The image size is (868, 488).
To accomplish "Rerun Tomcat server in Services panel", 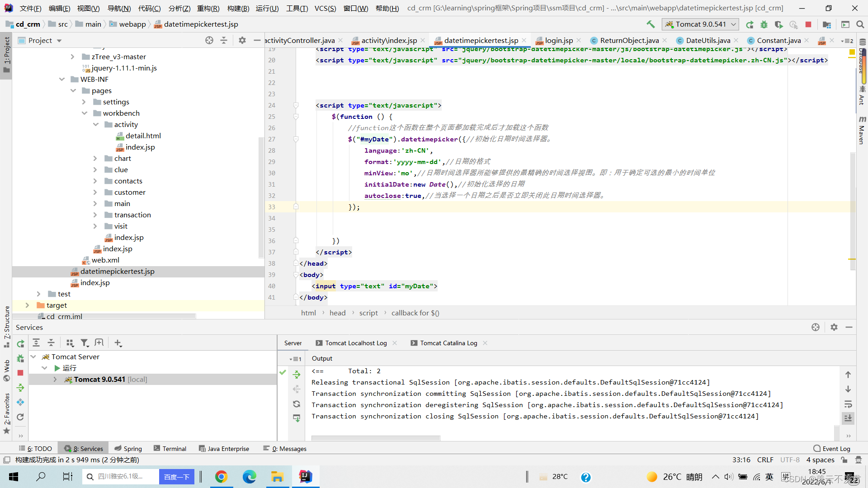I will coord(20,344).
